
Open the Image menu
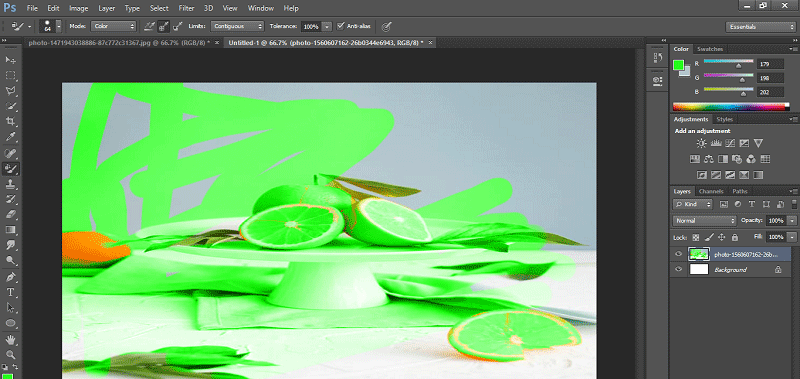point(79,8)
